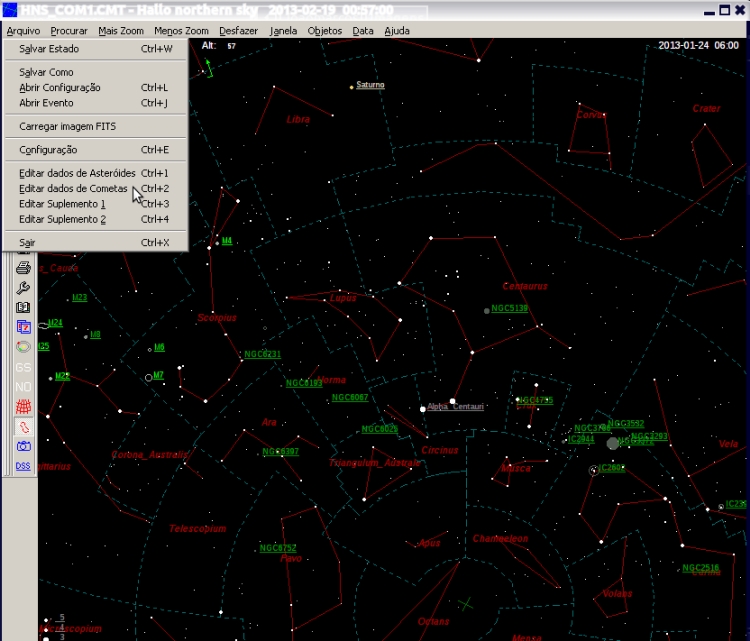
Task: Select Editar dados de Cometas
Action: coord(96,188)
